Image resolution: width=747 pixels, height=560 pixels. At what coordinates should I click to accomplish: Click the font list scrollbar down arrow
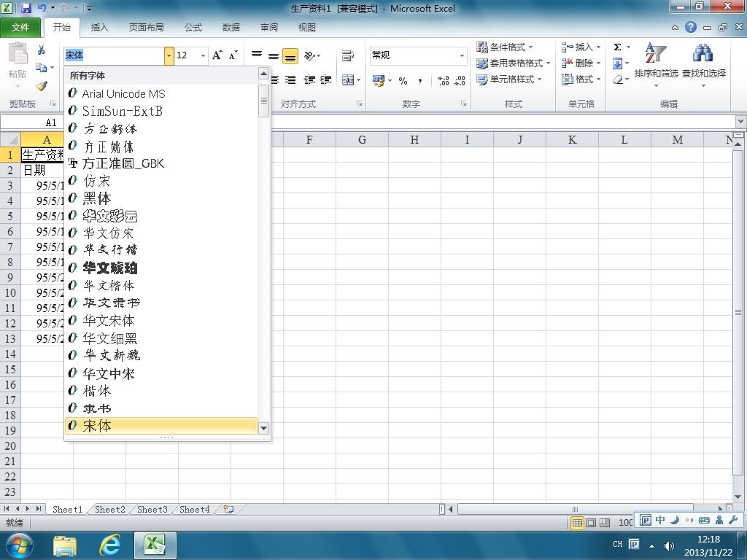(x=264, y=428)
